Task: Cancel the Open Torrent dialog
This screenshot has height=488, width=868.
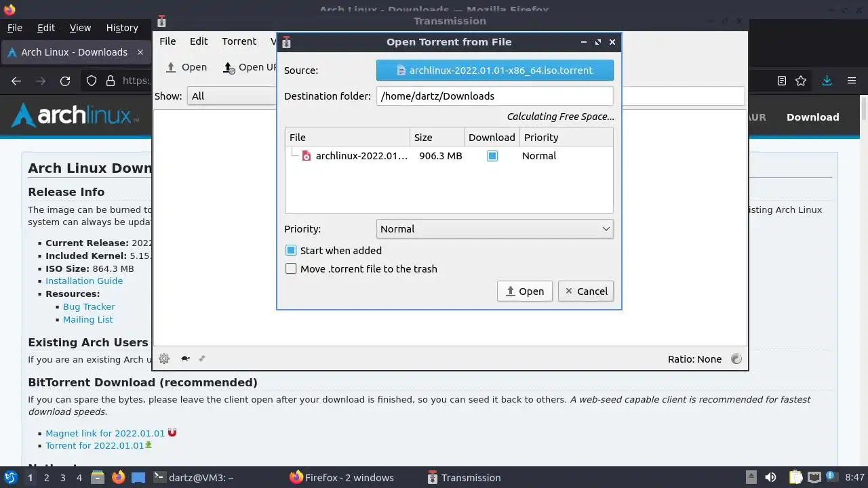Action: click(x=586, y=291)
